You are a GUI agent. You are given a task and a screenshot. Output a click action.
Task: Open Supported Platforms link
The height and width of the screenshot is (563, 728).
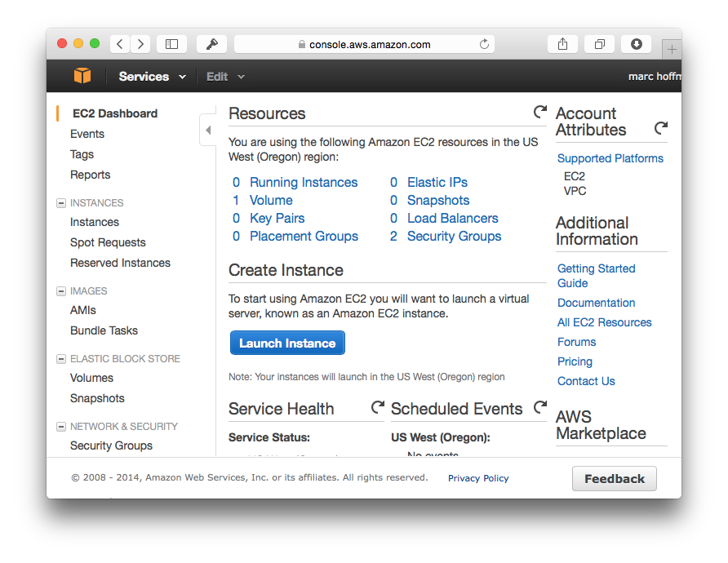(610, 159)
